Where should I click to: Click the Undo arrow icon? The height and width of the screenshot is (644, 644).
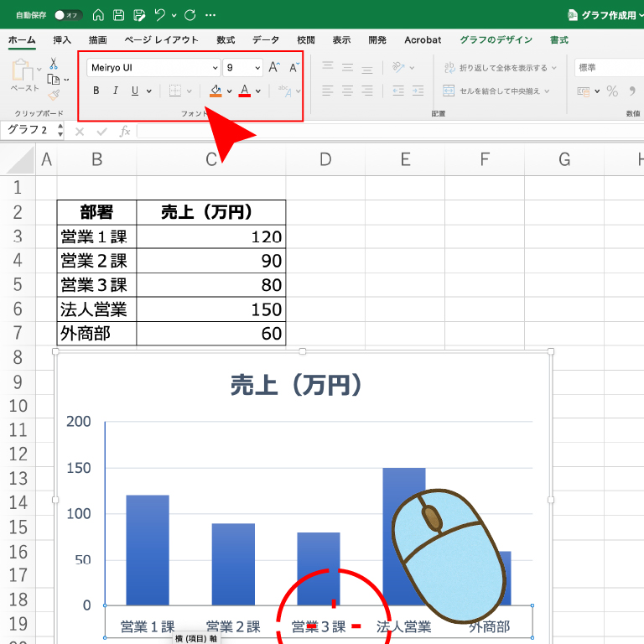[x=160, y=15]
